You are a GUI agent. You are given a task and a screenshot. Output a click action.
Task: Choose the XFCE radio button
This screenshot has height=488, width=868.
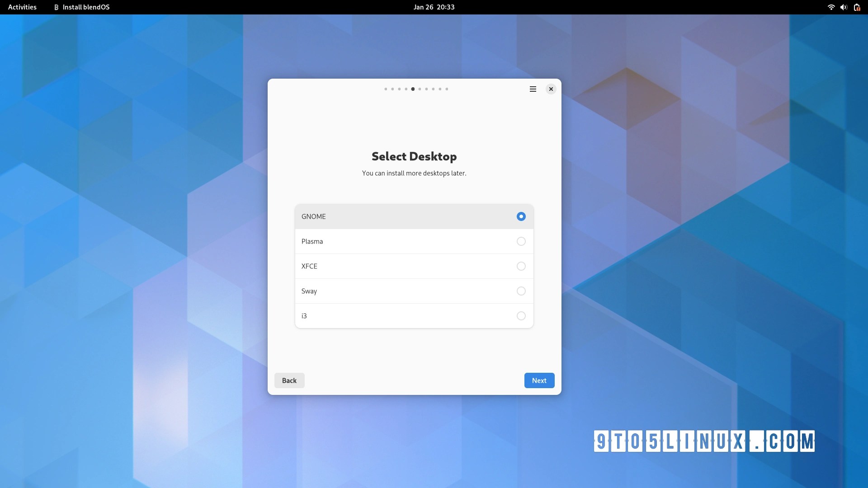pyautogui.click(x=521, y=266)
